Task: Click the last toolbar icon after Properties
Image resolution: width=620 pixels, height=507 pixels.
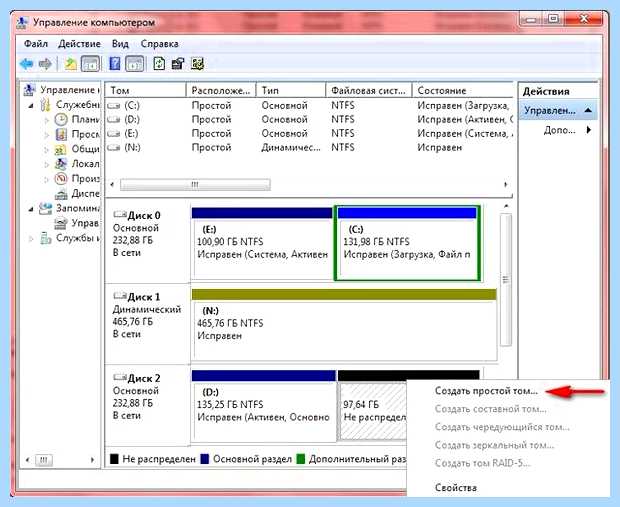Action: 197,64
